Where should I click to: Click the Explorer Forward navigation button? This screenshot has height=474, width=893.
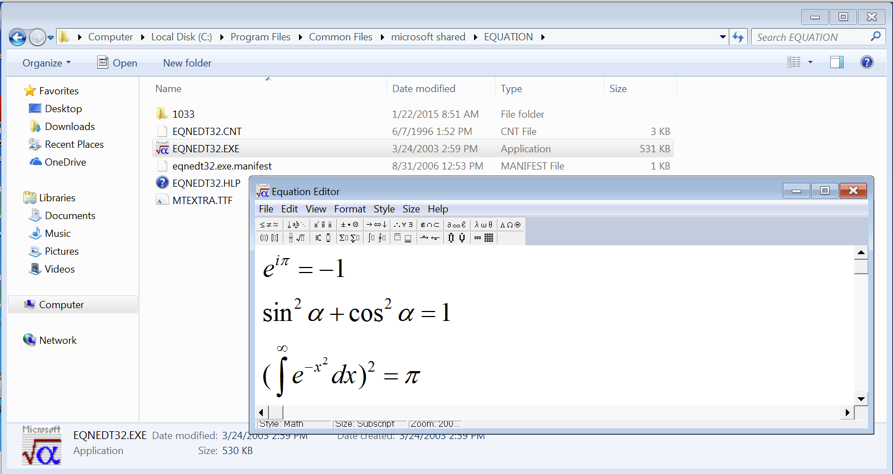36,38
